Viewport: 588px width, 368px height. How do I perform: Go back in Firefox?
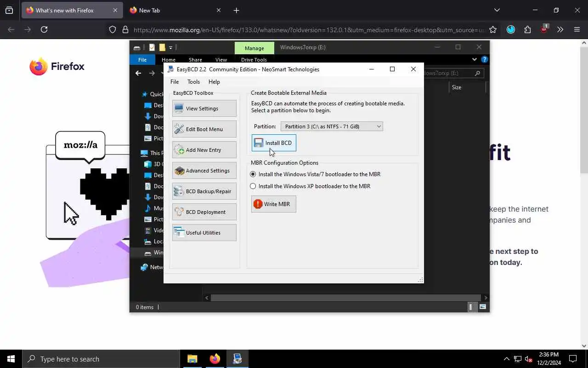tap(11, 29)
